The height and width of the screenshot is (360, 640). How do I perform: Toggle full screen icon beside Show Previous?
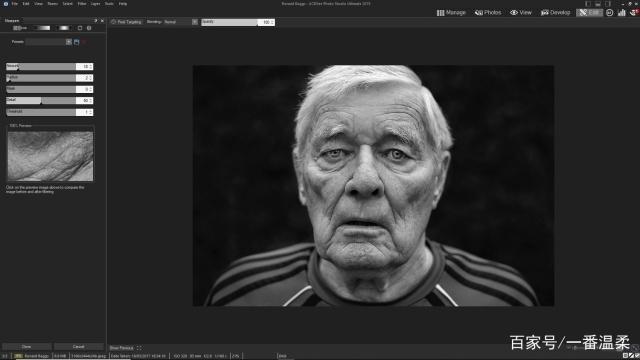pos(139,348)
